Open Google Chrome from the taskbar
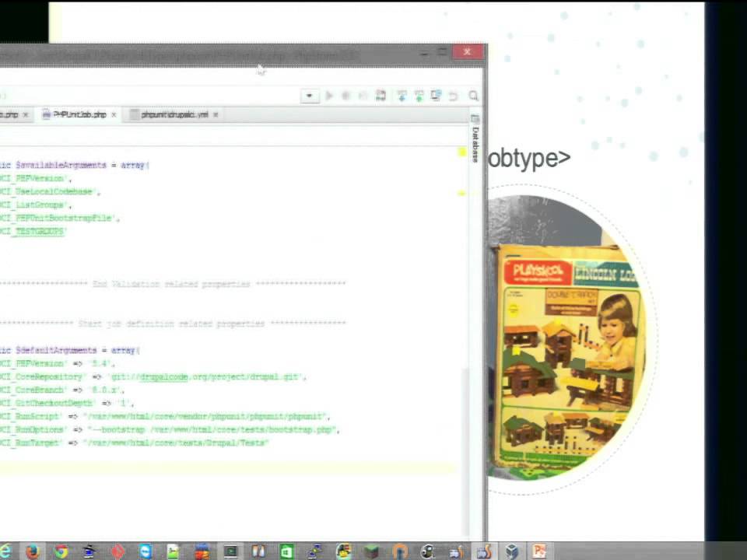This screenshot has width=747, height=560. pos(61,551)
